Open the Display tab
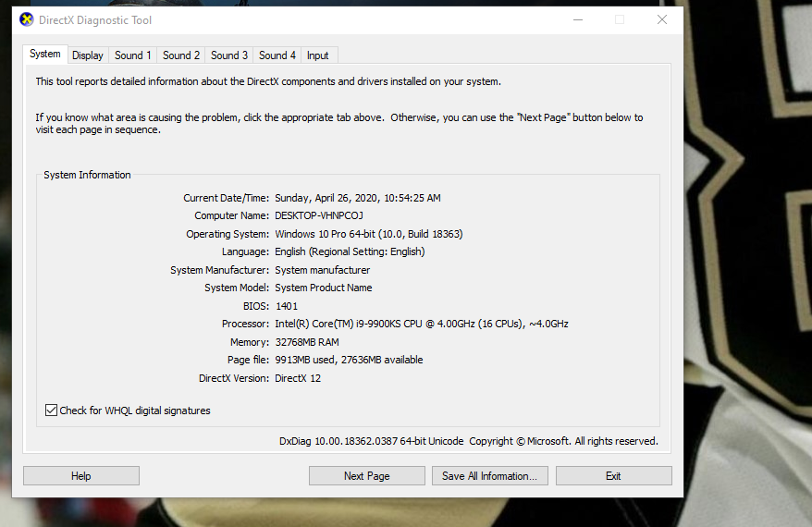812x527 pixels. [88, 55]
